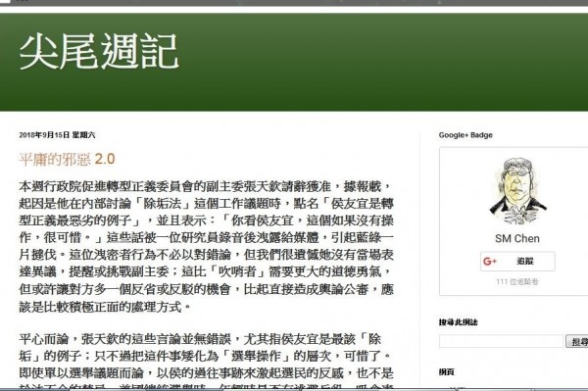Click the 網頁 sidebar heading

click(447, 371)
